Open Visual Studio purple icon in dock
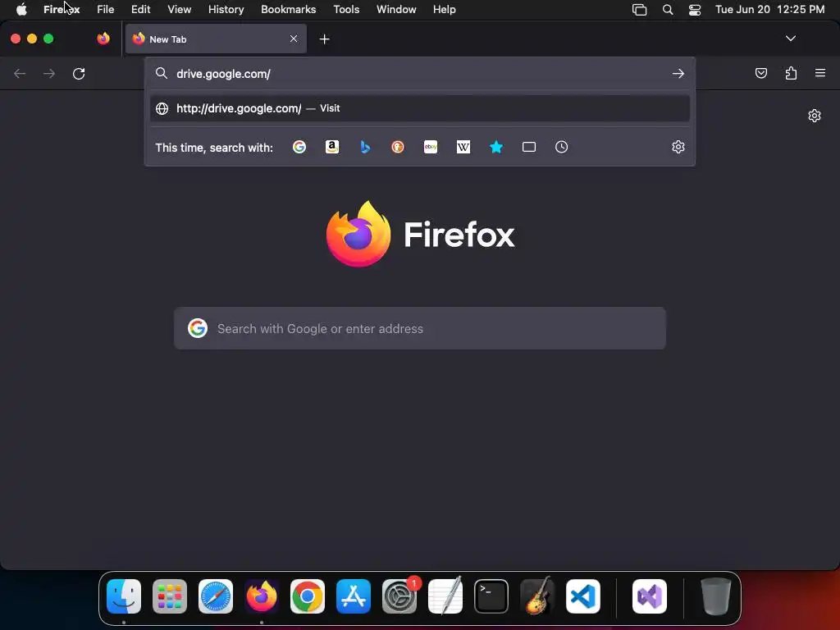This screenshot has height=630, width=840. point(650,596)
